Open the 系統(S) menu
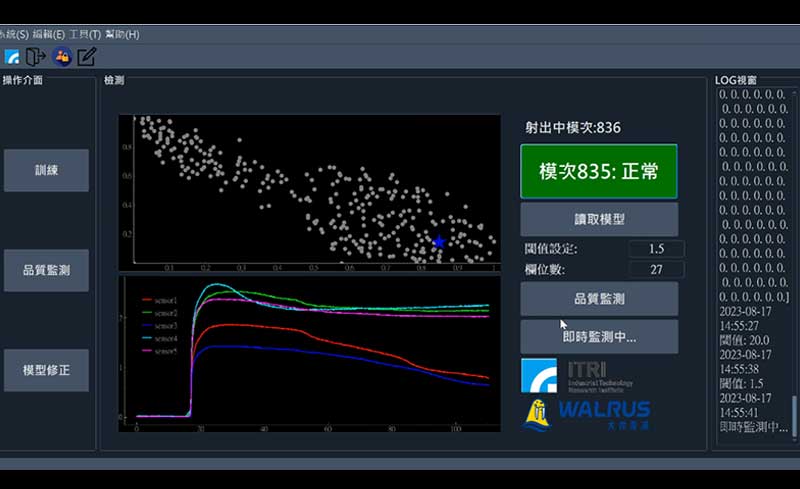This screenshot has height=489, width=800. 14,34
